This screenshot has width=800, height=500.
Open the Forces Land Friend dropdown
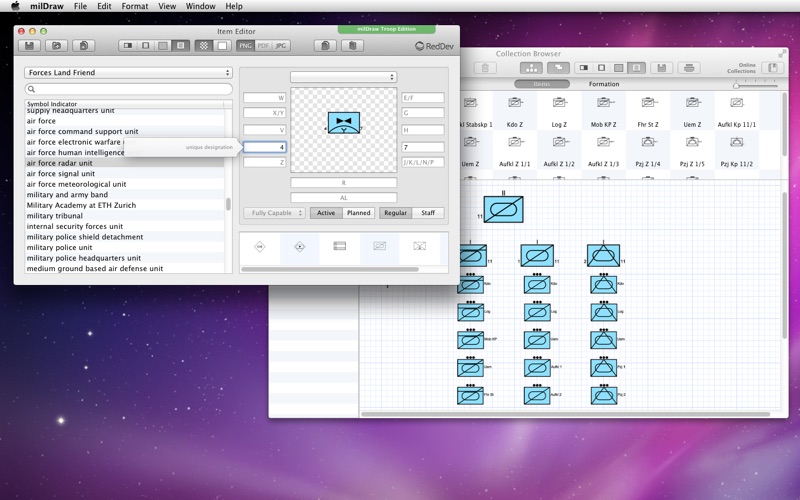point(128,72)
